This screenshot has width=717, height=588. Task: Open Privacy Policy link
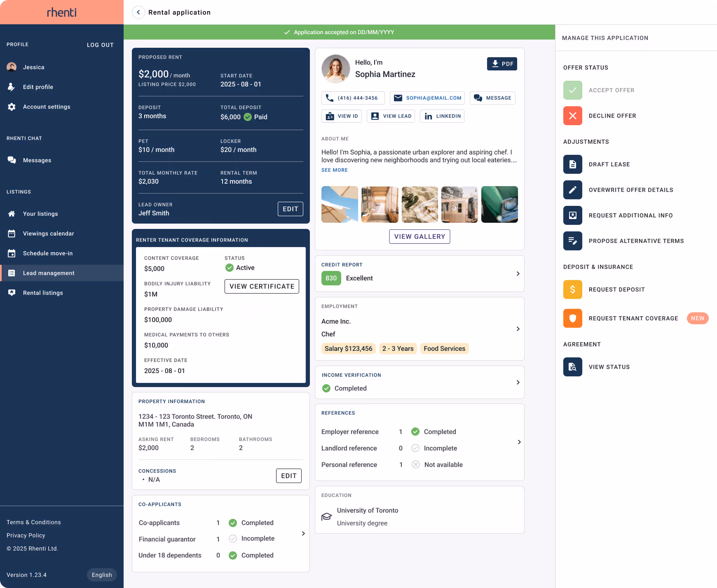click(26, 535)
